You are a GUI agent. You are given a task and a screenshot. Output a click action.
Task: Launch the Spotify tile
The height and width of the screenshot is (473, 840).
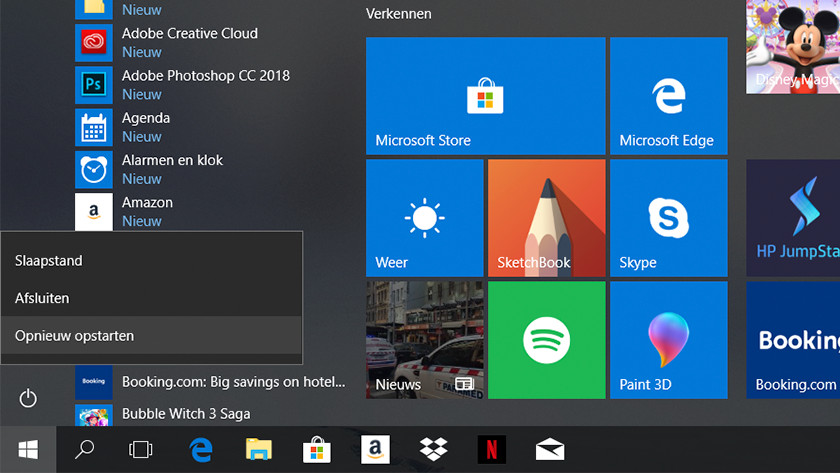coord(546,340)
